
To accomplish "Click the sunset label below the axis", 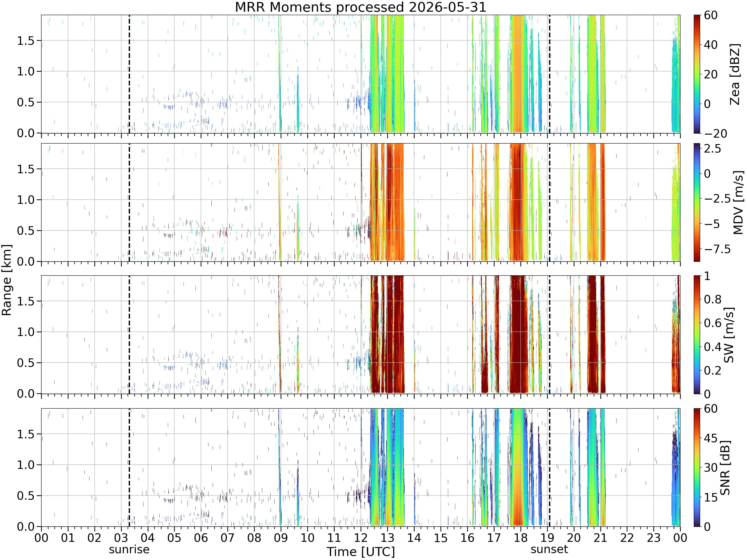I will (549, 550).
